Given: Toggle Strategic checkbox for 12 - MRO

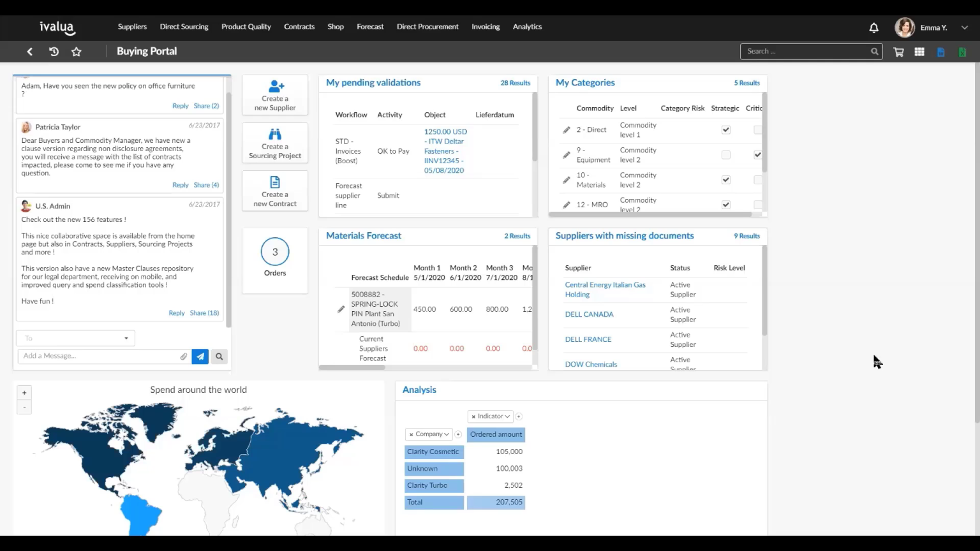Looking at the screenshot, I should pyautogui.click(x=725, y=204).
